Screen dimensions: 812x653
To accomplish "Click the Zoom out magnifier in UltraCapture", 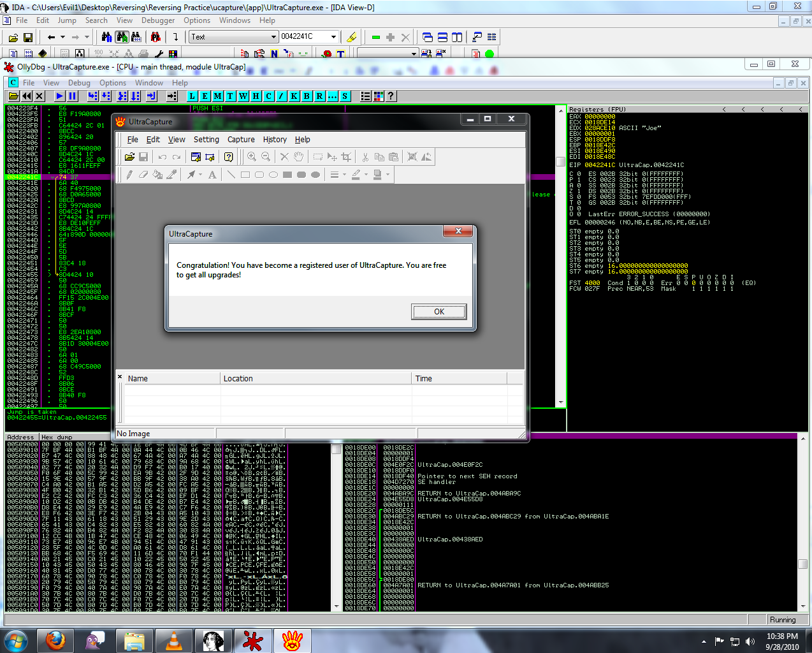I will tap(266, 157).
